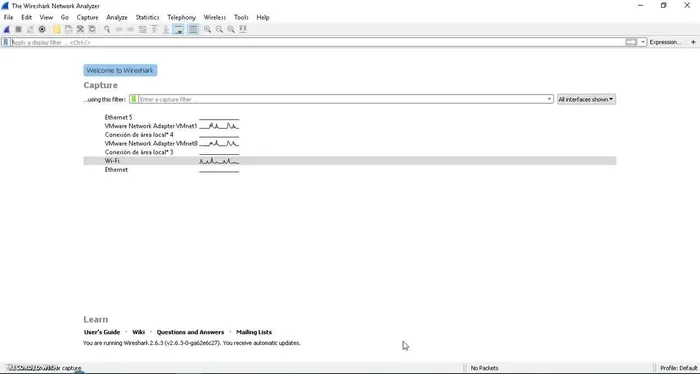Click the resize columns icon
Viewport: 700px width, 374px height.
coord(243,29)
